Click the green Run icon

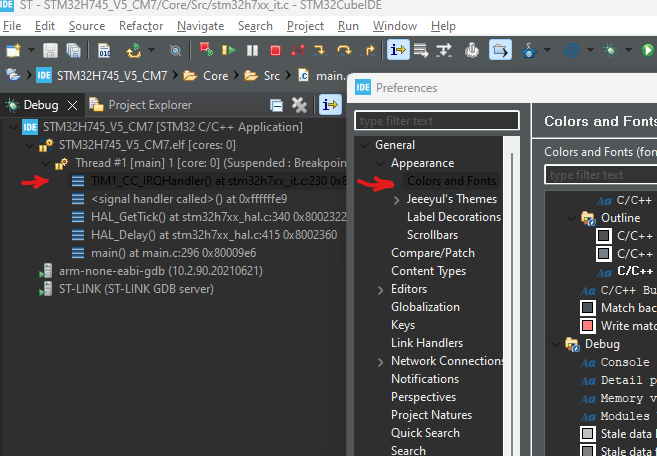(648, 50)
